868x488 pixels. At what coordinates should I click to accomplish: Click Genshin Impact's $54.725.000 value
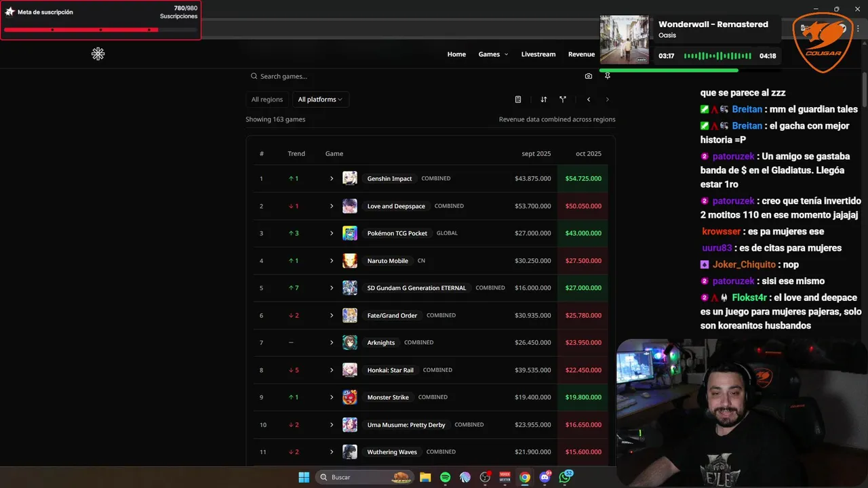pos(583,179)
